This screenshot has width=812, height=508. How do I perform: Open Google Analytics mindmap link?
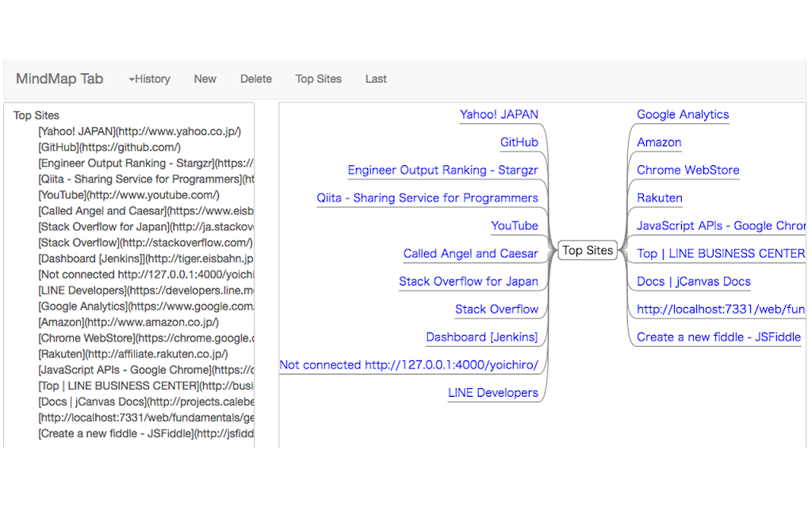[x=683, y=114]
